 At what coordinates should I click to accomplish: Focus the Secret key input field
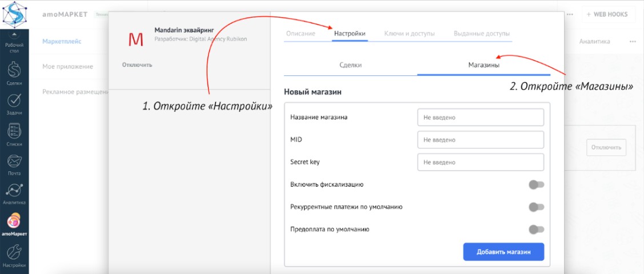tap(481, 162)
